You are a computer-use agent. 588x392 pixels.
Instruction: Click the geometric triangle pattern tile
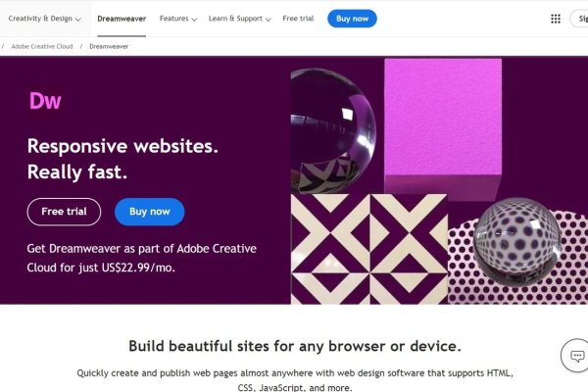(x=369, y=249)
